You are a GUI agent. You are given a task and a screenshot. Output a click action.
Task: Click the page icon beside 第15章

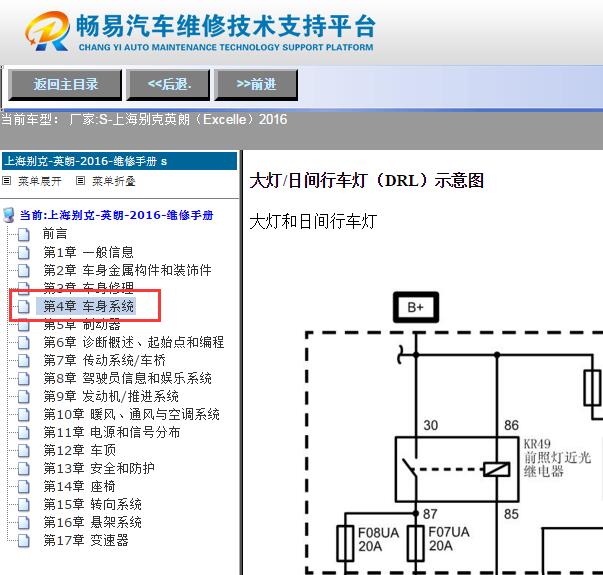click(23, 505)
